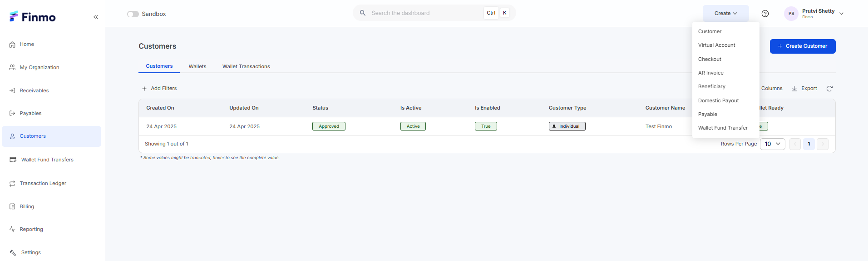Click the Is Active column header

coord(411,108)
